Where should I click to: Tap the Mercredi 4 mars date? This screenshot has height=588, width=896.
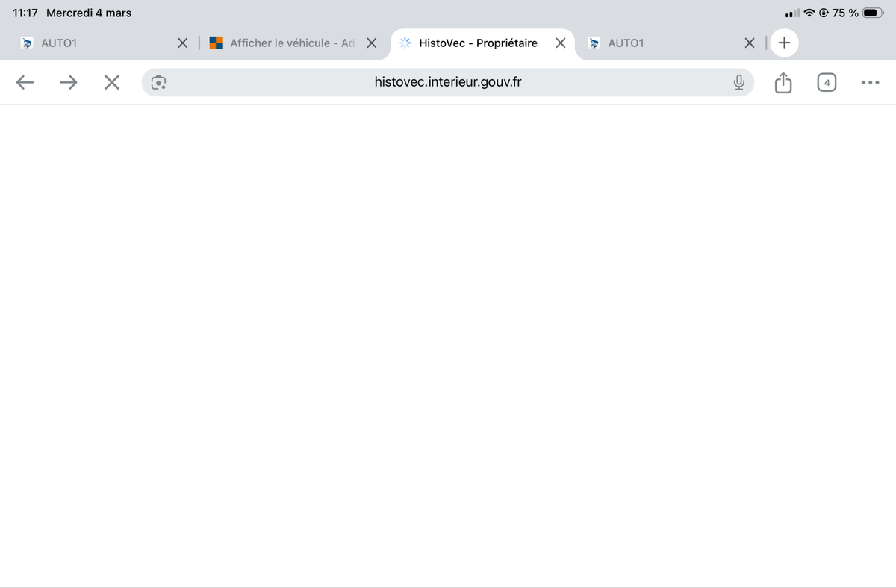coord(89,13)
